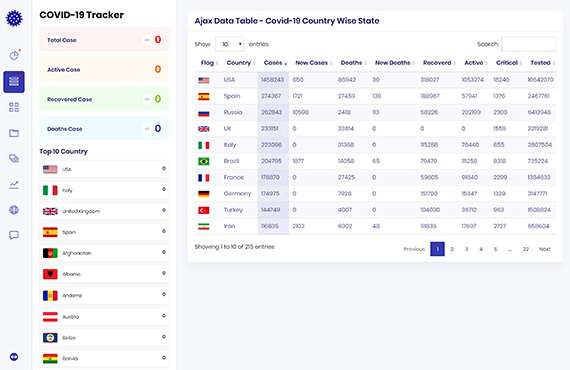
Task: Click the round icon at sidebar bottom
Action: (x=14, y=357)
